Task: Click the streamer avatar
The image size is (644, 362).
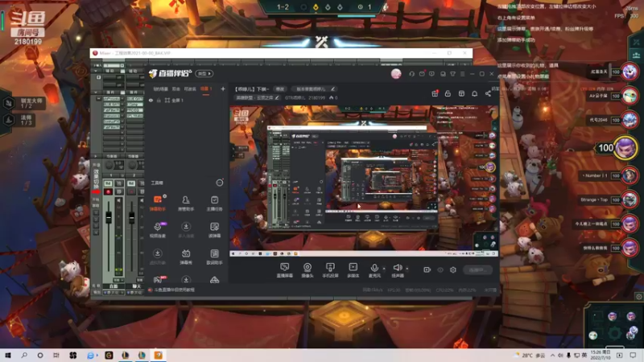Action: 396,73
